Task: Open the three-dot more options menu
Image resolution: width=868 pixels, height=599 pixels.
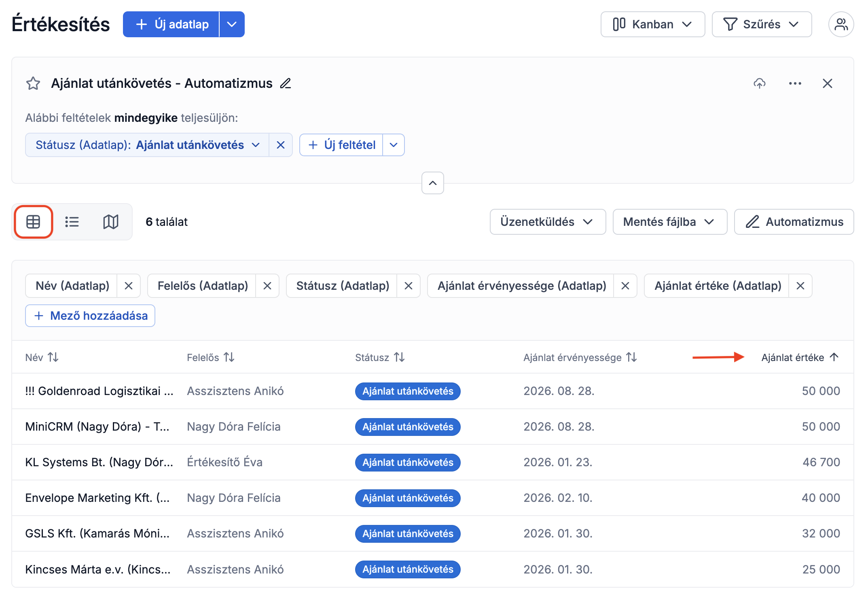Action: 795,83
